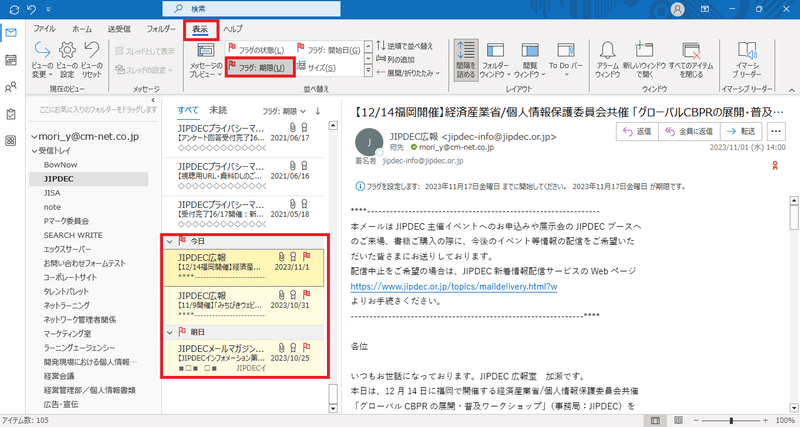The width and height of the screenshot is (800, 427).
Task: Toggle スレッドとして表示 checkbox
Action: pyautogui.click(x=145, y=51)
